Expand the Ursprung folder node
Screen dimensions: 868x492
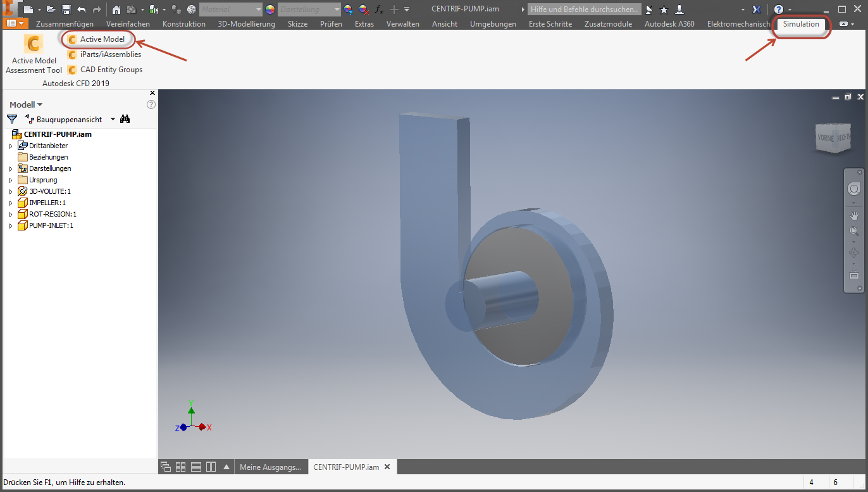pyautogui.click(x=10, y=180)
